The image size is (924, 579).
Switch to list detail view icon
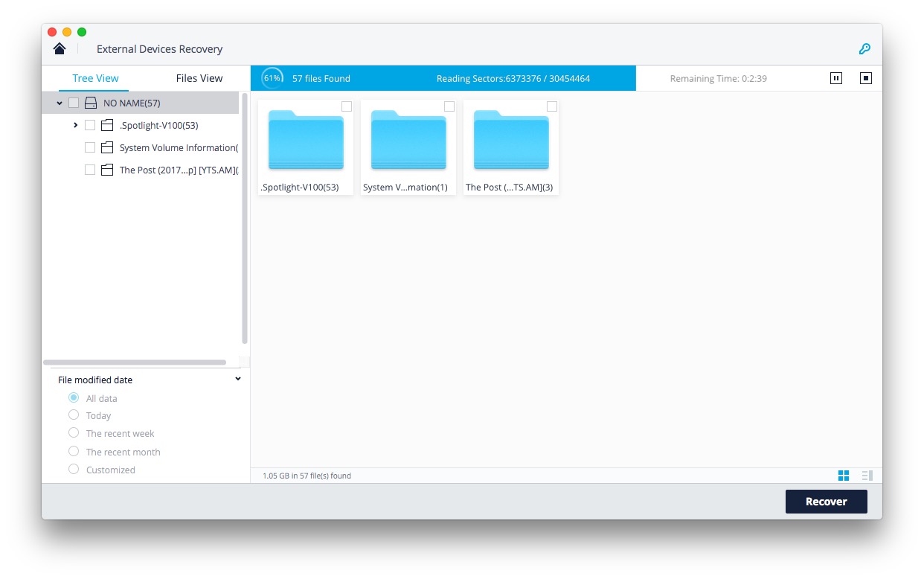point(867,476)
